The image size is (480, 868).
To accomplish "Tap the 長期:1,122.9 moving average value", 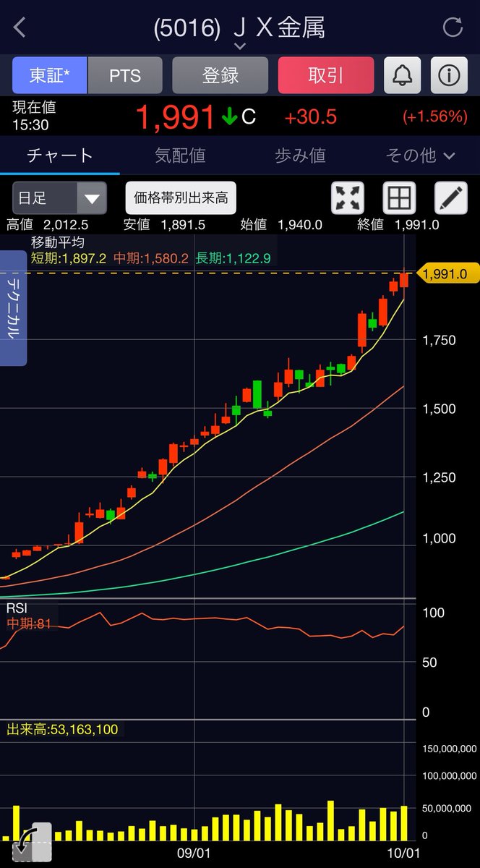I will pyautogui.click(x=233, y=258).
